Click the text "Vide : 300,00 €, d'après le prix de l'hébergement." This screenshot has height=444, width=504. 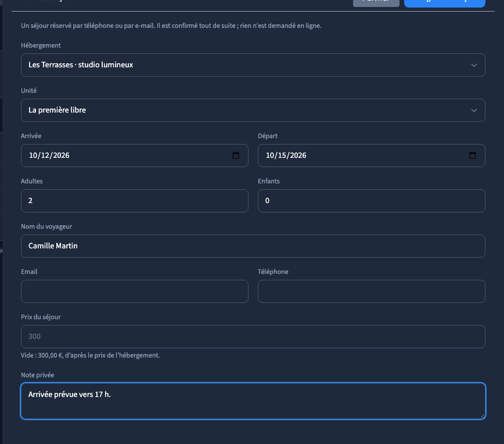[x=91, y=355]
